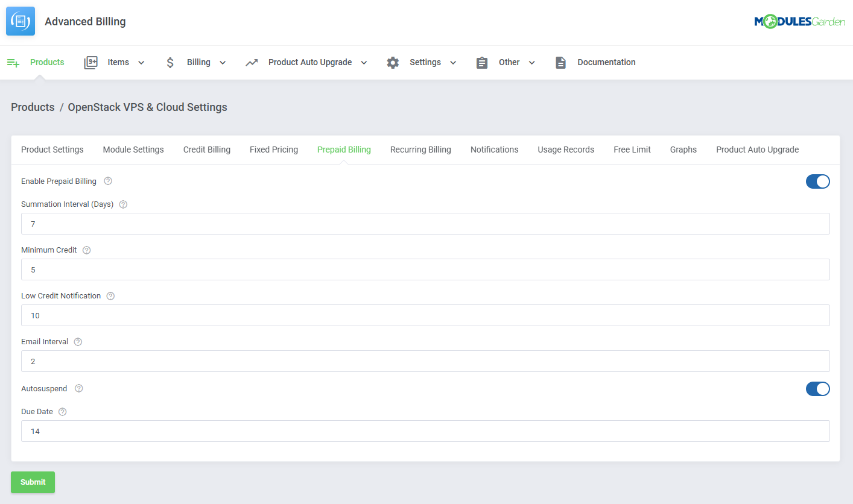Image resolution: width=853 pixels, height=504 pixels.
Task: Click the Documentation file icon
Action: (x=560, y=63)
